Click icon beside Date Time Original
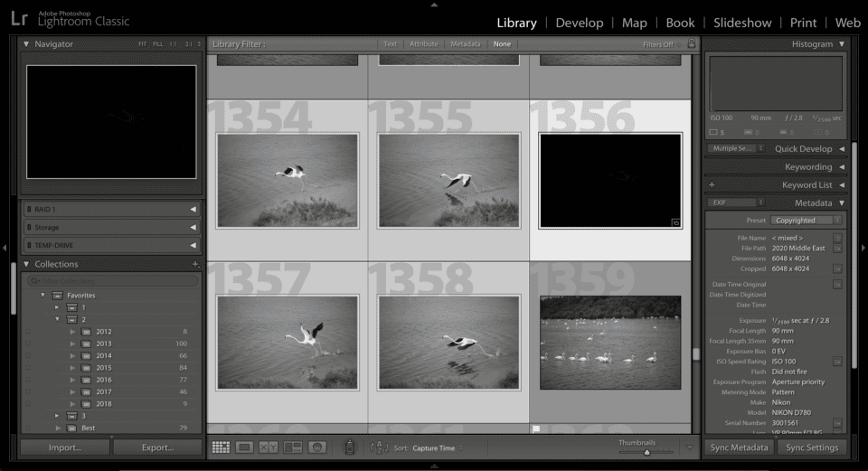 [x=837, y=285]
